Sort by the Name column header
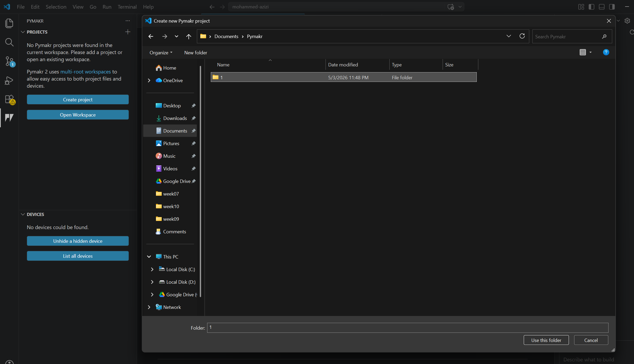Screen dimensions: 634x364 coord(268,65)
